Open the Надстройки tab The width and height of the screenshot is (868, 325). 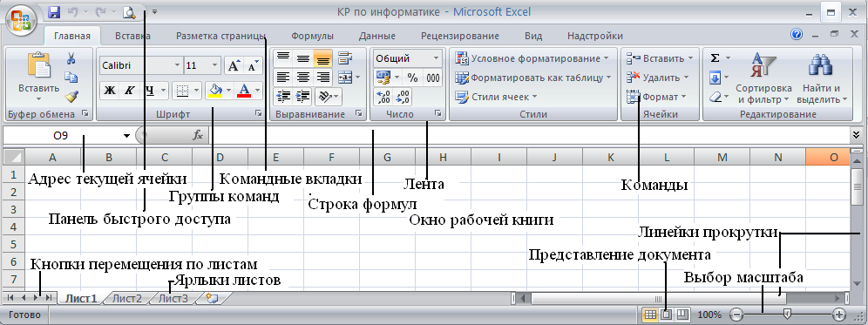pyautogui.click(x=595, y=36)
